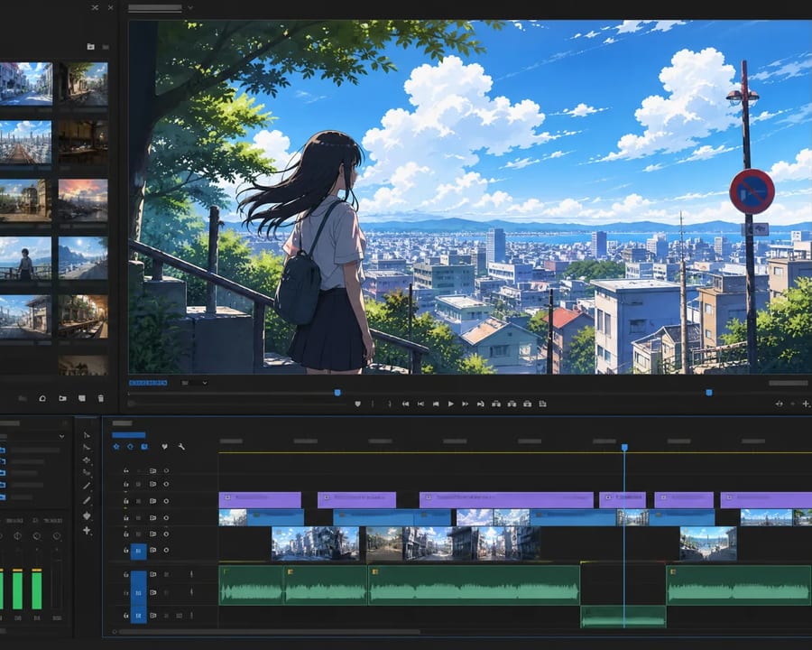Click the blue out marker on monitor scrub bar
The height and width of the screenshot is (650, 812).
[709, 393]
